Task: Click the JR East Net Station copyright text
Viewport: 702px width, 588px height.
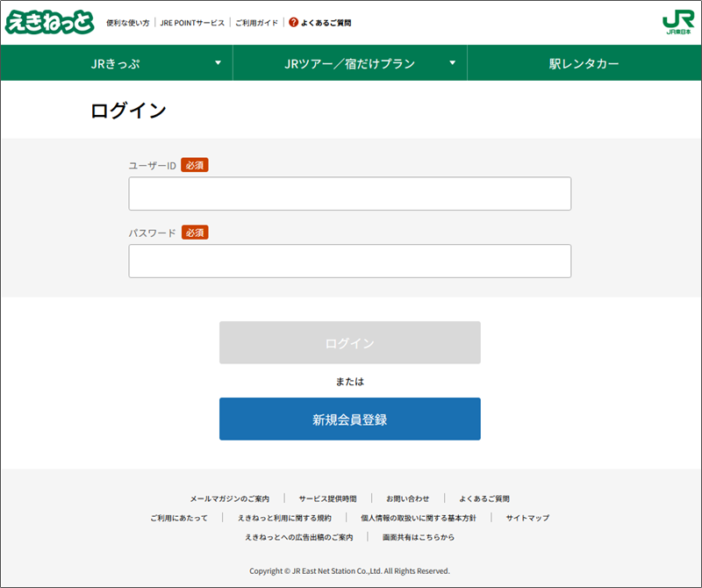Action: [349, 571]
